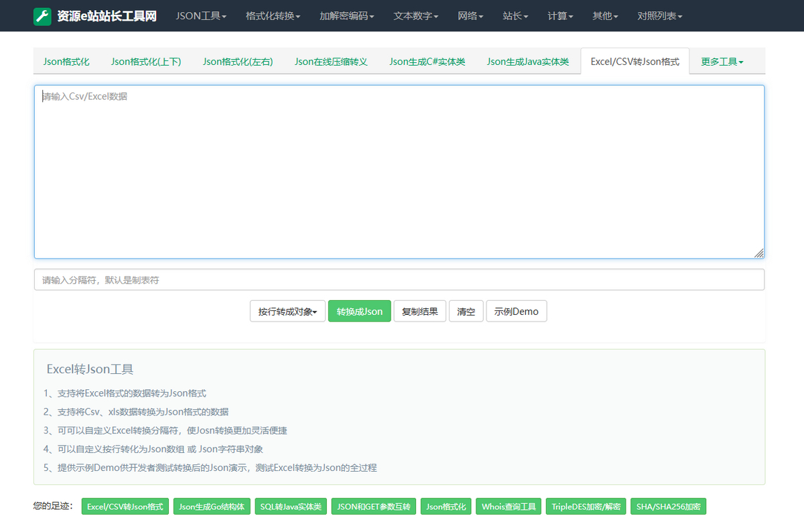This screenshot has width=804, height=532.
Task: Click the 清空 button
Action: pyautogui.click(x=466, y=312)
